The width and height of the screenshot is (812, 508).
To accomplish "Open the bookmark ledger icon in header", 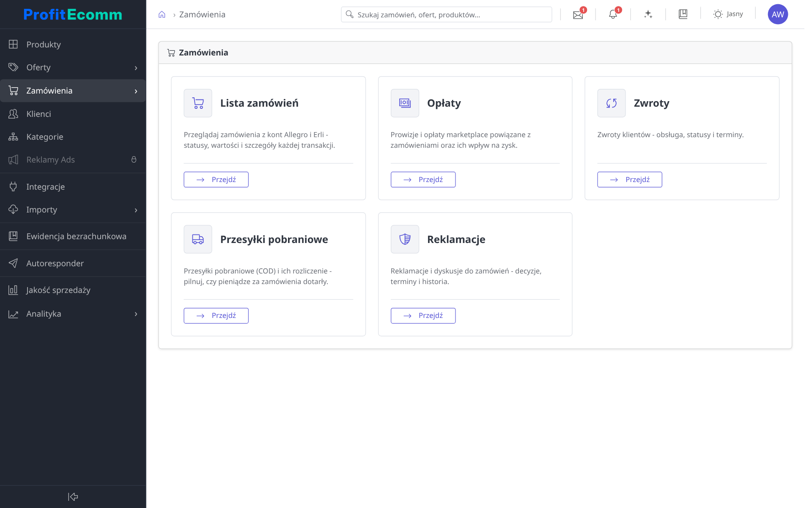I will tap(683, 14).
